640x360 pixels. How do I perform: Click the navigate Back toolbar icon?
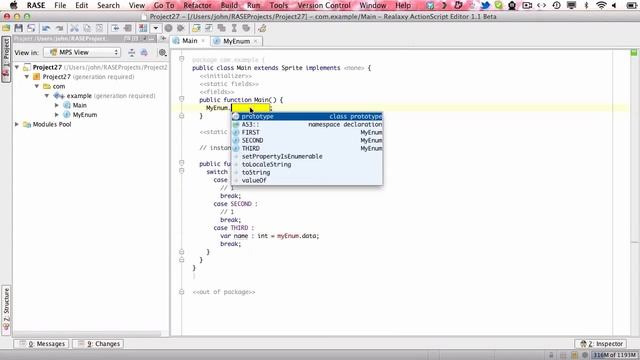click(x=115, y=28)
